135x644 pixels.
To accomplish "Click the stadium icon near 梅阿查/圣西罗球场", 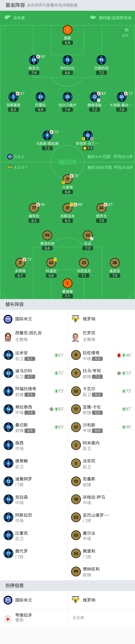I will (93, 17).
